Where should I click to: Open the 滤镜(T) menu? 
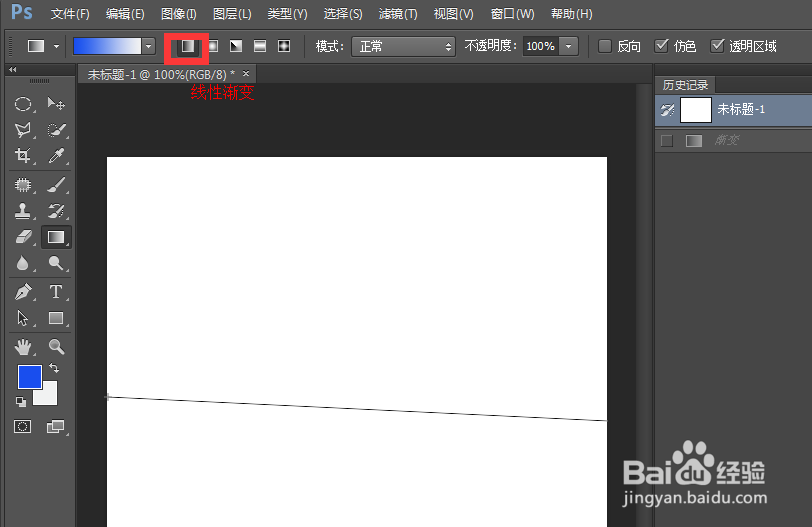(x=398, y=14)
